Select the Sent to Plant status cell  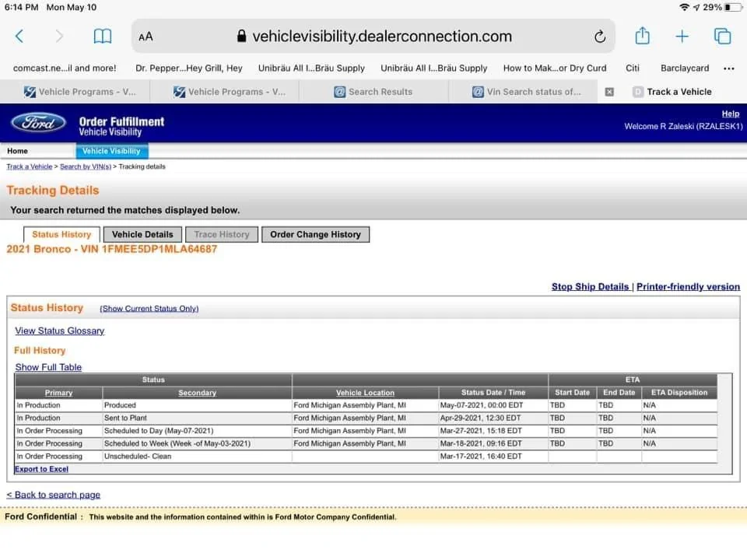[197, 418]
